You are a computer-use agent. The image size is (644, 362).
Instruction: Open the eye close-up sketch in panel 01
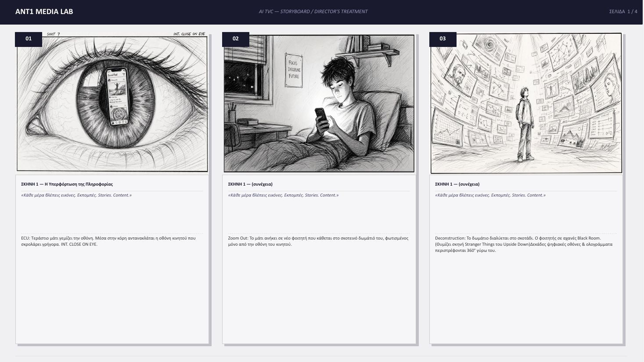[112, 104]
